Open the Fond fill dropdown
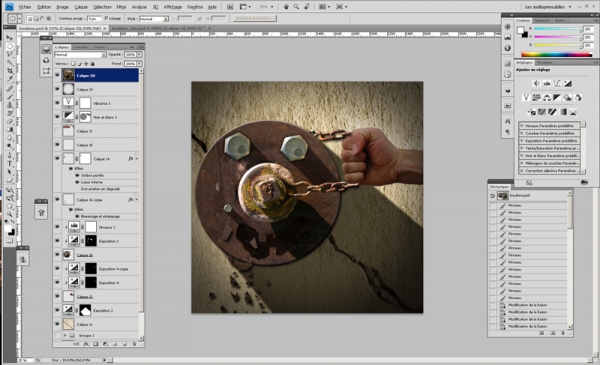 point(140,64)
